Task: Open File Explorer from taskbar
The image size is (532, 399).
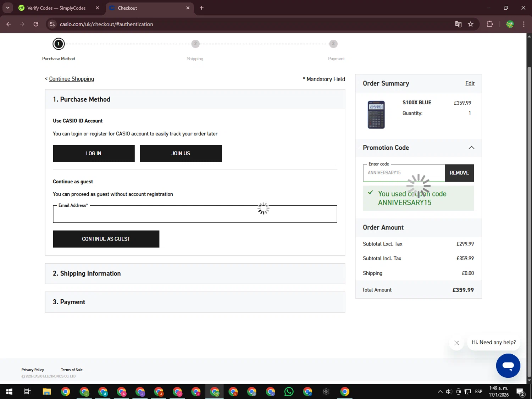Action: tap(47, 392)
